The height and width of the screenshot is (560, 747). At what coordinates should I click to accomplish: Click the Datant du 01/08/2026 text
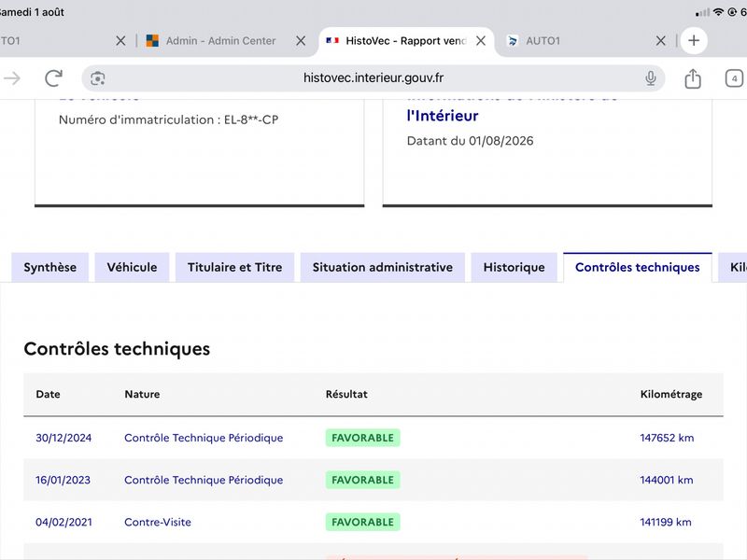pos(471,141)
